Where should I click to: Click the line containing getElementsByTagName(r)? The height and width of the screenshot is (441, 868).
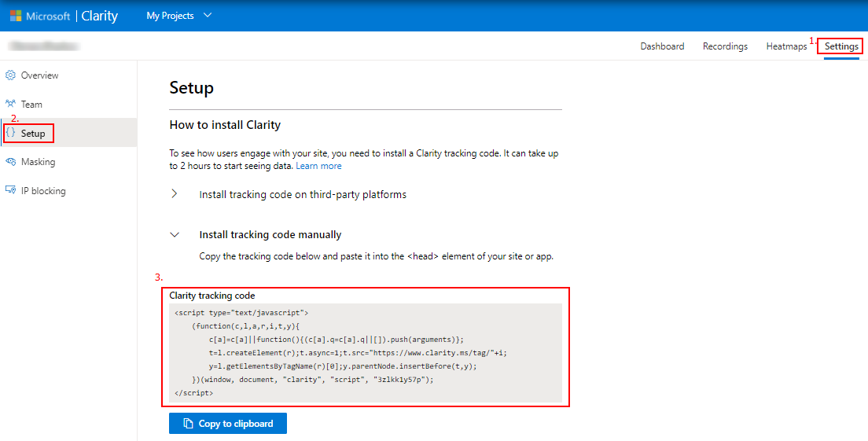(343, 366)
